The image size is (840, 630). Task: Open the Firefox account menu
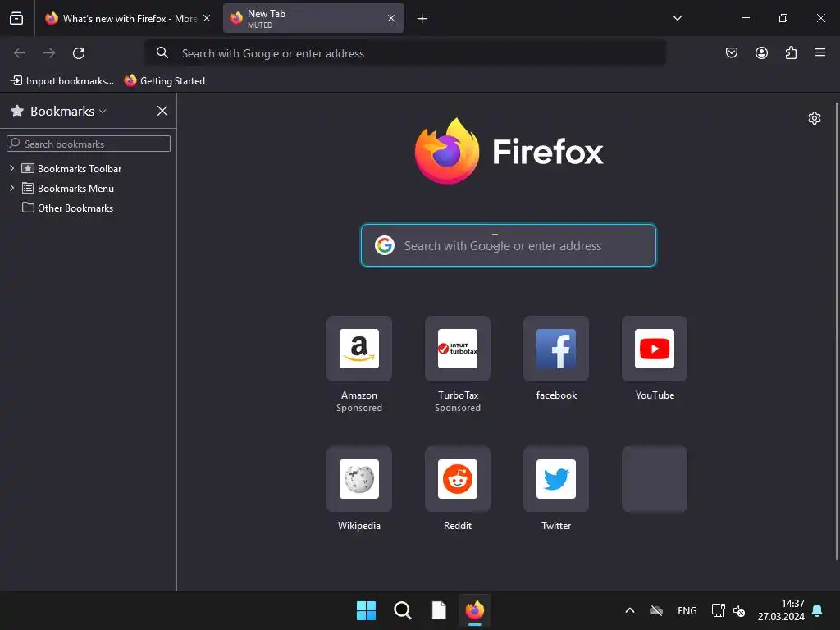761,53
